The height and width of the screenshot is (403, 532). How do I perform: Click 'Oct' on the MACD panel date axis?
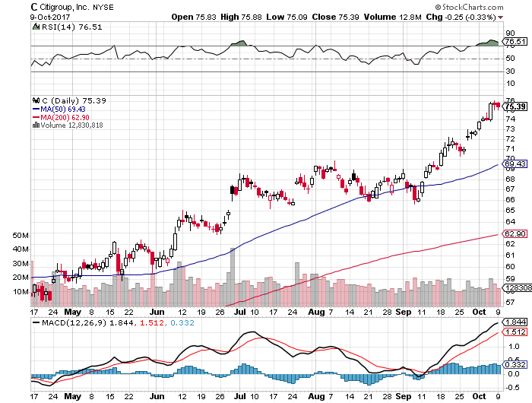479,396
